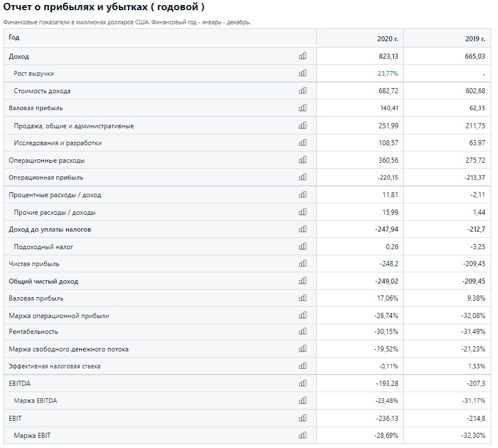Open chart icon for Маржа EBITDA row
This screenshot has width=498, height=448.
(x=303, y=401)
